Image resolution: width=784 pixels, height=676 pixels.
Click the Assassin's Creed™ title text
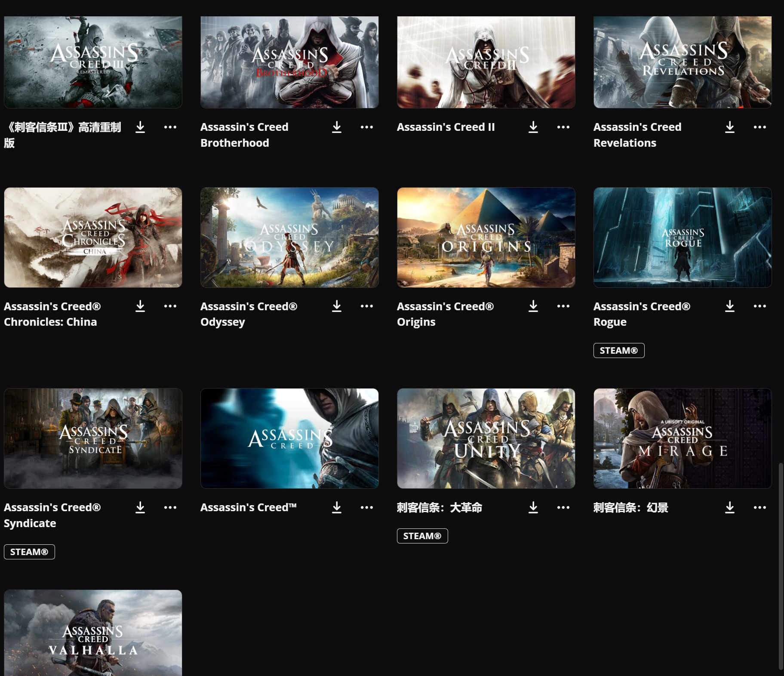[x=249, y=507]
